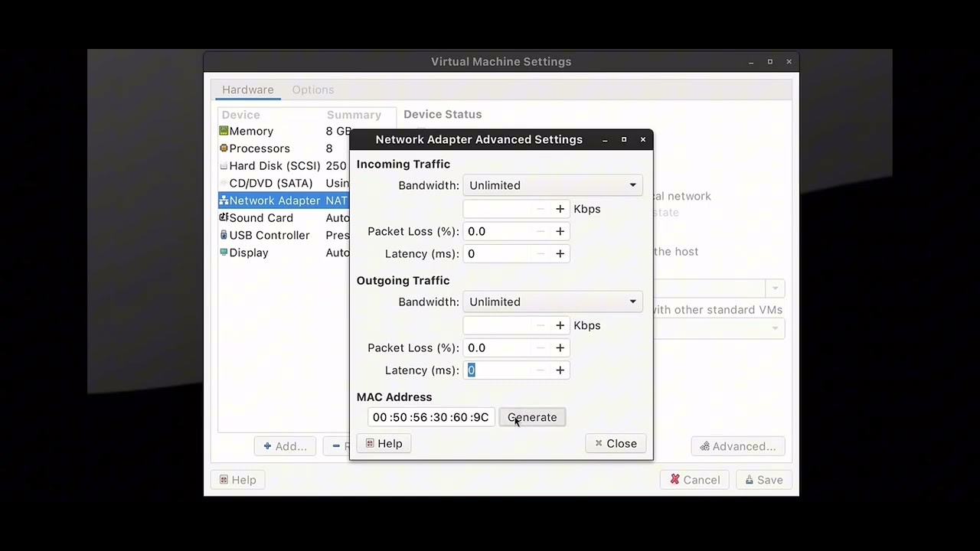Open the Incoming Traffic Bandwidth dropdown
980x551 pixels.
(553, 185)
